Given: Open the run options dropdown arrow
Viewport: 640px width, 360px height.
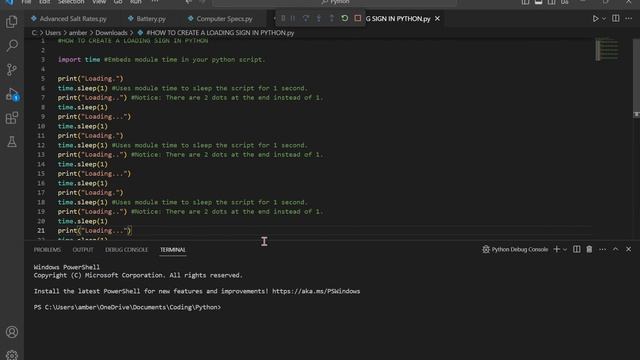Looking at the screenshot, I should (604, 19).
